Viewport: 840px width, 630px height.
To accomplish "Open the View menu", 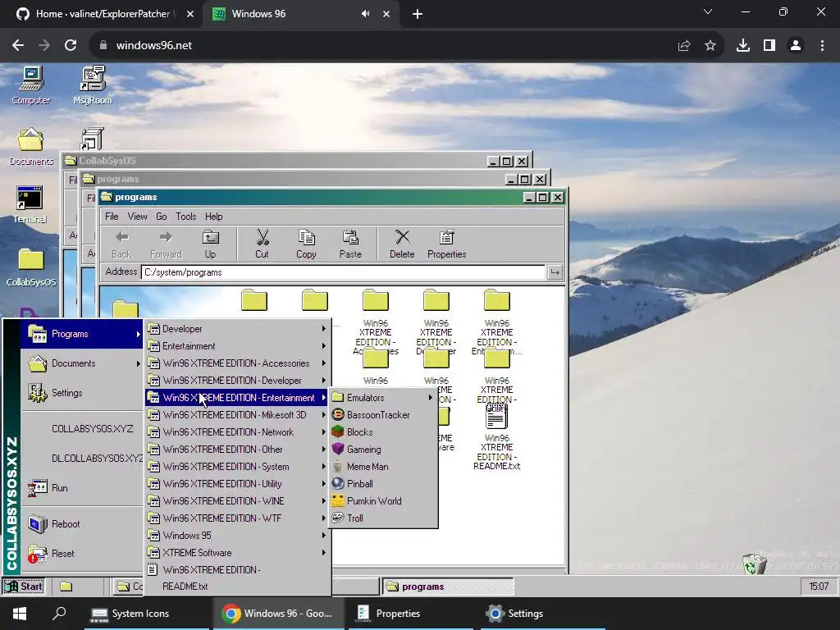I will (x=137, y=217).
